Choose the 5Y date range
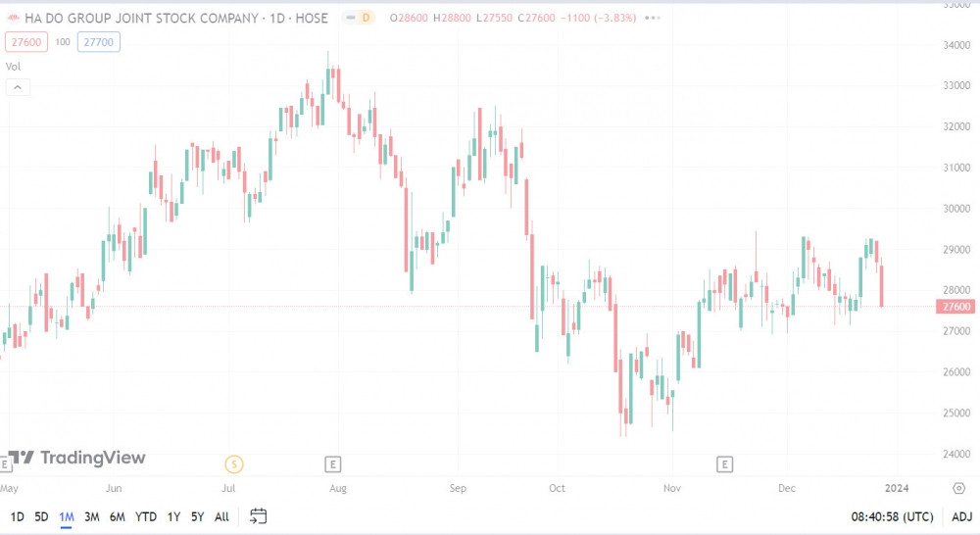Screen dimensions: 980x535 (x=197, y=516)
